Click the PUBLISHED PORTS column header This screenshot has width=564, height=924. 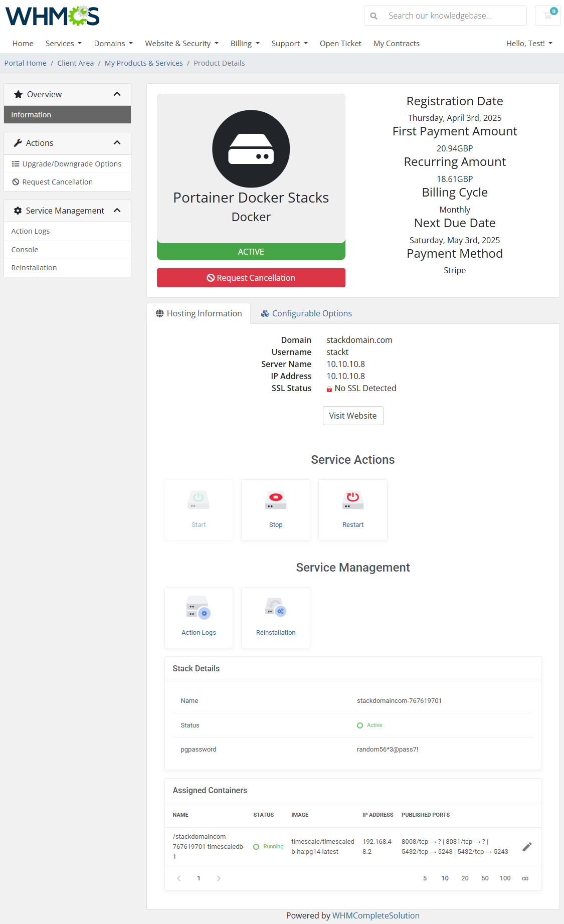[426, 815]
